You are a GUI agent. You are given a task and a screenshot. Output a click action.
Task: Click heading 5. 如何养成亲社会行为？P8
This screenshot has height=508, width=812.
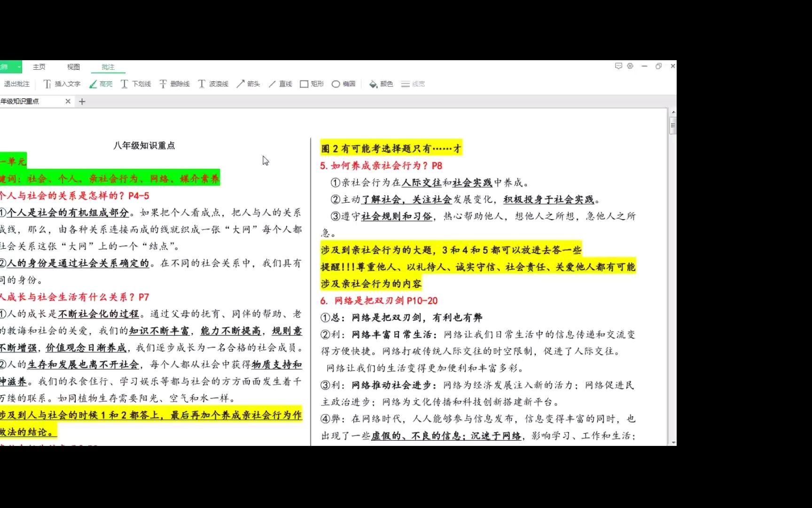pyautogui.click(x=381, y=166)
